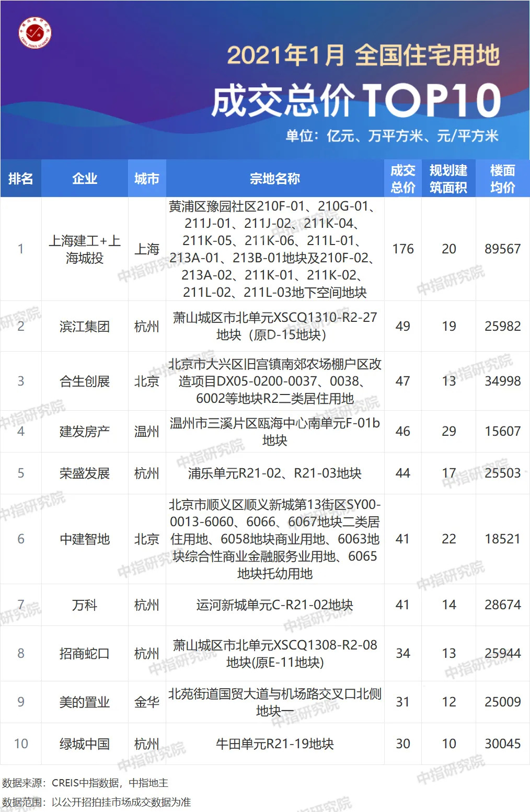Screen dimensions: 530x812
Task: Click company cell 合生创展
Action: 85,381
